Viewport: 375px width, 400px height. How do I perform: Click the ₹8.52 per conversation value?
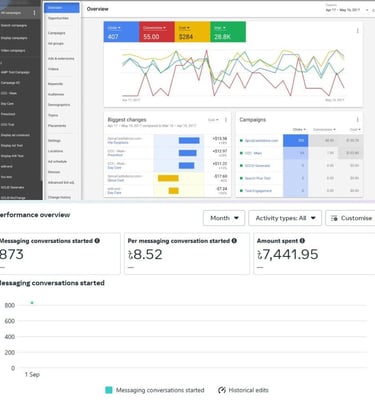(145, 254)
